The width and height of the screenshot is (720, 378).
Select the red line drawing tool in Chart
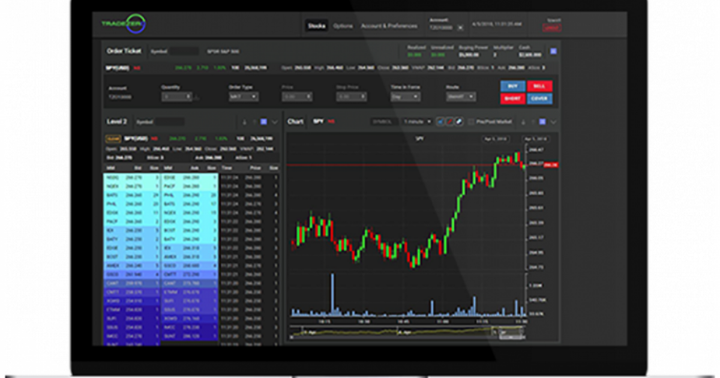(x=450, y=122)
